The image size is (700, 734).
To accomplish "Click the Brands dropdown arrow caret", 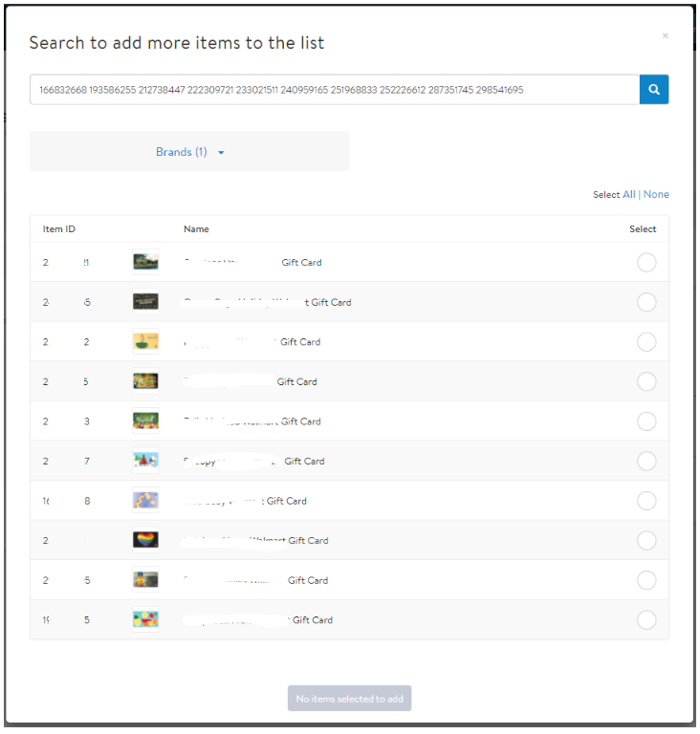I will (x=221, y=153).
